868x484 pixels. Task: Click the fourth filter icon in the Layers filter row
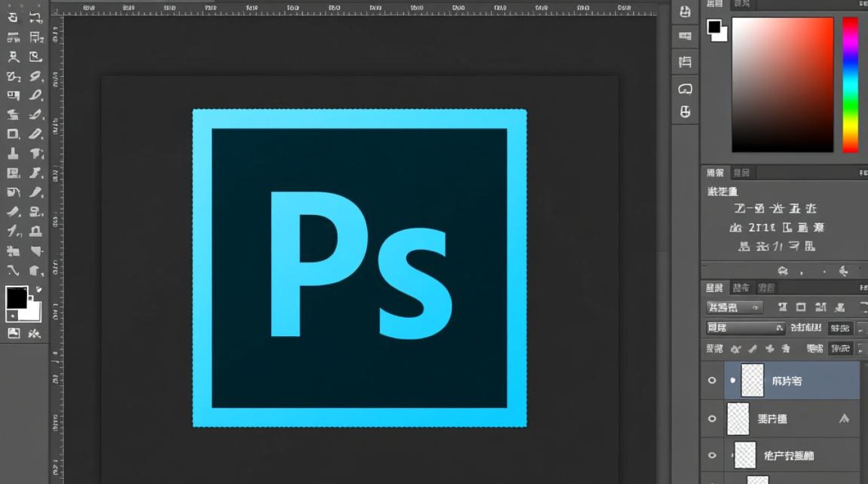tap(840, 307)
